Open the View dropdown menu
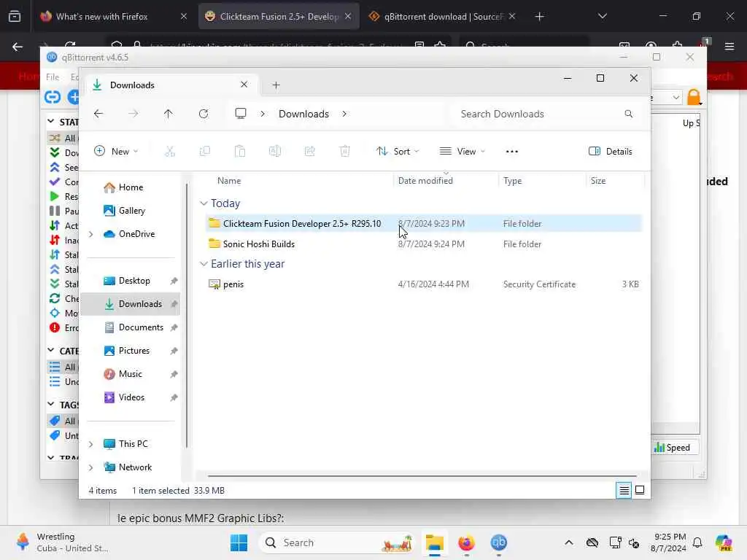Viewport: 747px width, 560px height. pos(462,152)
